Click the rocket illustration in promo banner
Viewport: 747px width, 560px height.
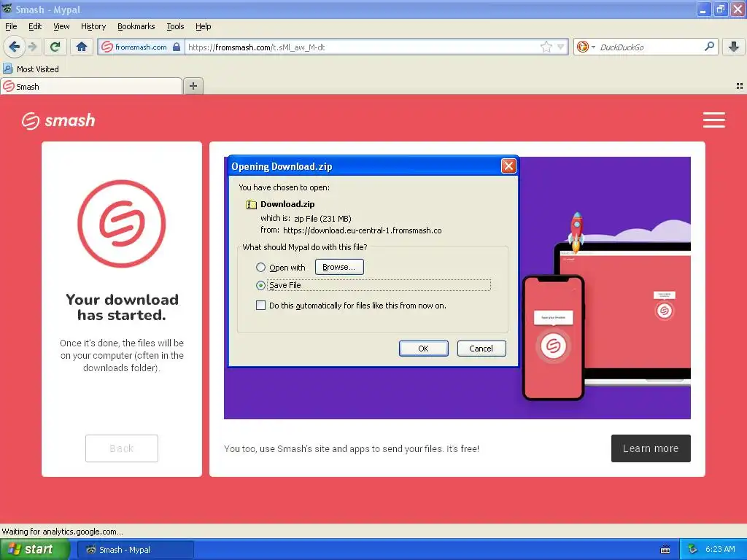[576, 232]
